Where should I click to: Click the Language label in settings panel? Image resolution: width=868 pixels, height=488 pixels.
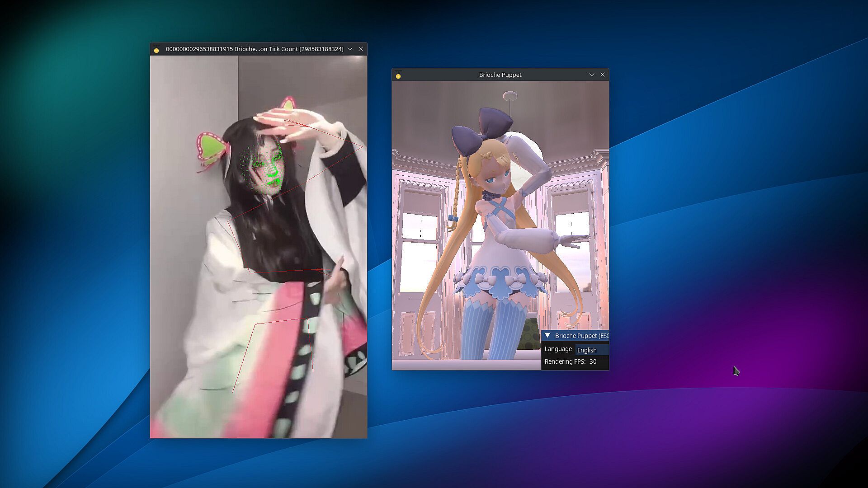click(558, 349)
